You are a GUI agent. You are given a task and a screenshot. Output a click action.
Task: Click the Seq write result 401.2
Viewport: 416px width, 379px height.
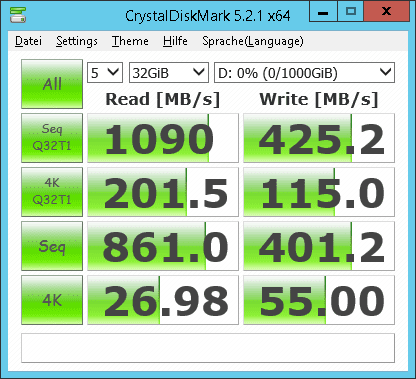tap(319, 246)
